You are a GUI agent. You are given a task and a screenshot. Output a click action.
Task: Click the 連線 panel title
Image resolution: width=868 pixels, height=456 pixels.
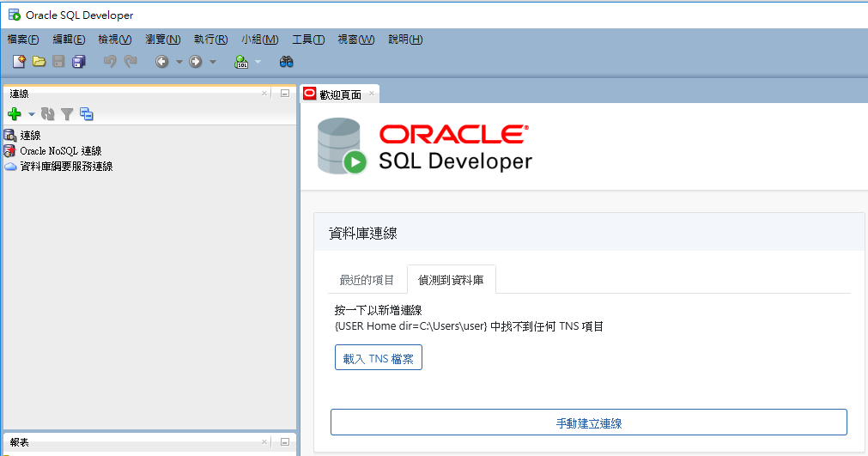click(19, 94)
